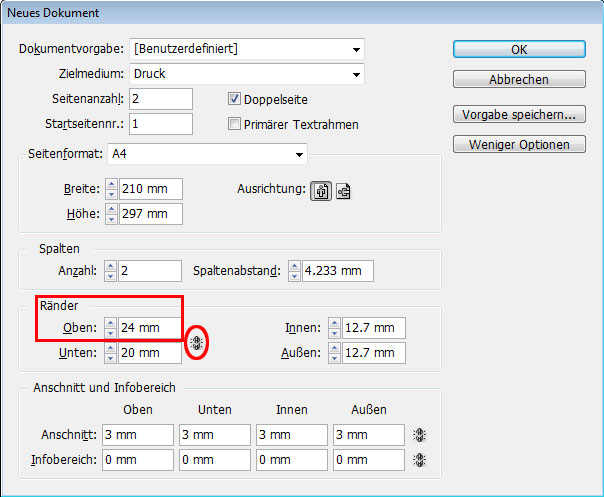Toggle Anschnitt link chain icon
The image size is (604, 497).
[x=419, y=435]
